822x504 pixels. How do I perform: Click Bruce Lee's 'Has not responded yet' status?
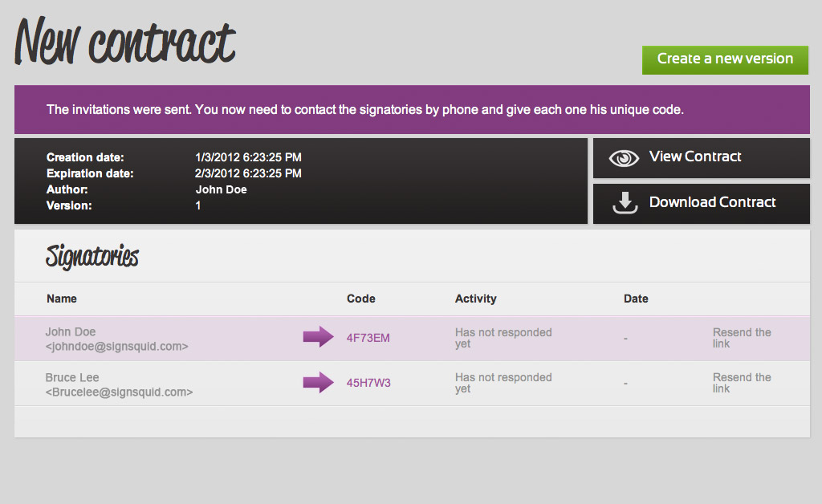click(x=503, y=383)
